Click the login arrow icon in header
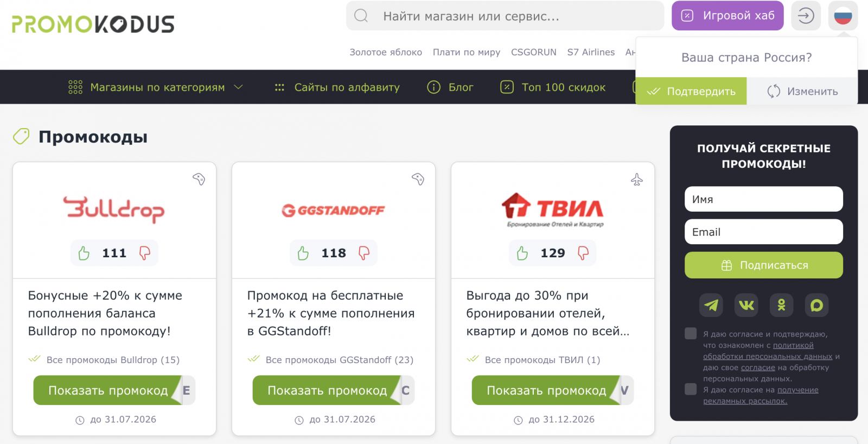This screenshot has height=444, width=868. tap(806, 16)
